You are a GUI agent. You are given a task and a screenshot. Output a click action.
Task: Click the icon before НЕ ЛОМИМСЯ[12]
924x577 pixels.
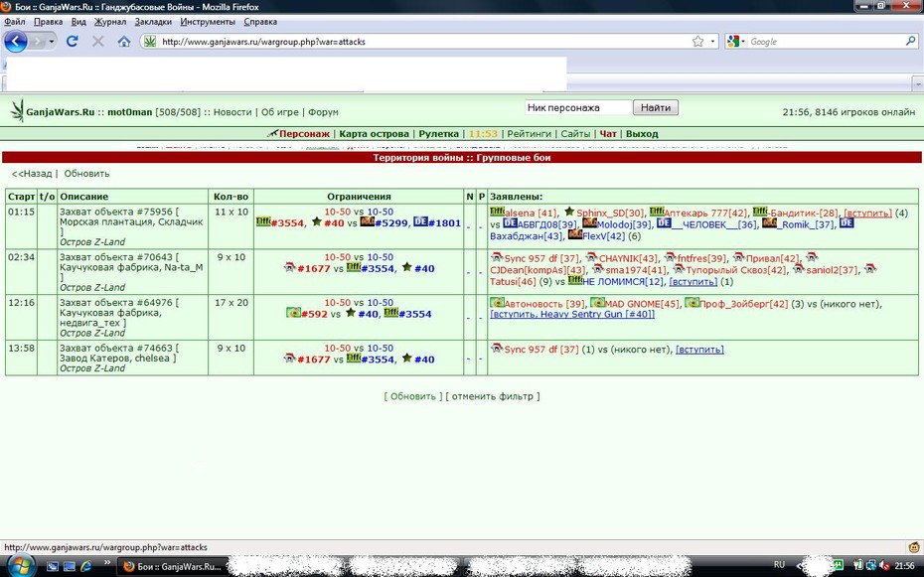click(x=575, y=281)
